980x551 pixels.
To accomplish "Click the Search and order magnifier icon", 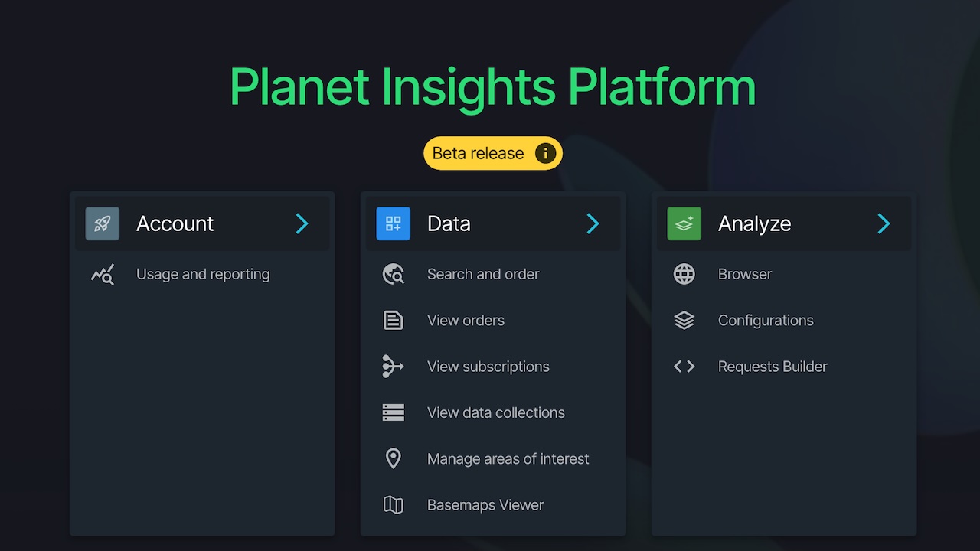I will click(x=393, y=274).
